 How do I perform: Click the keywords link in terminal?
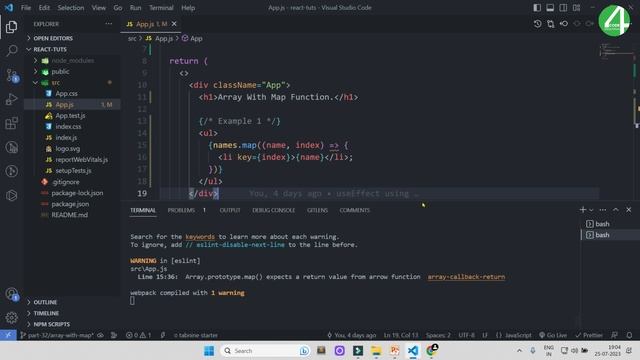coord(200,237)
